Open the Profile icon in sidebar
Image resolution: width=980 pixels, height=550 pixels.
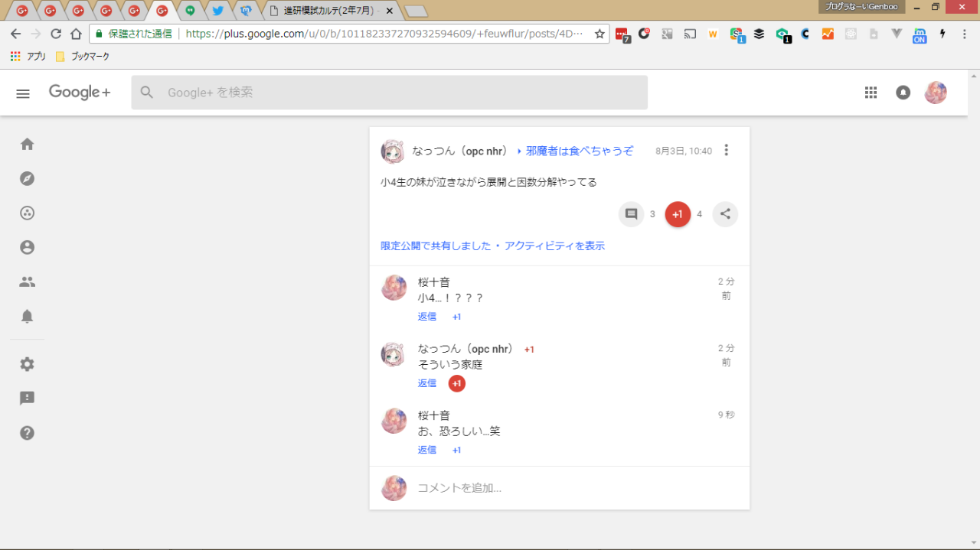click(28, 248)
